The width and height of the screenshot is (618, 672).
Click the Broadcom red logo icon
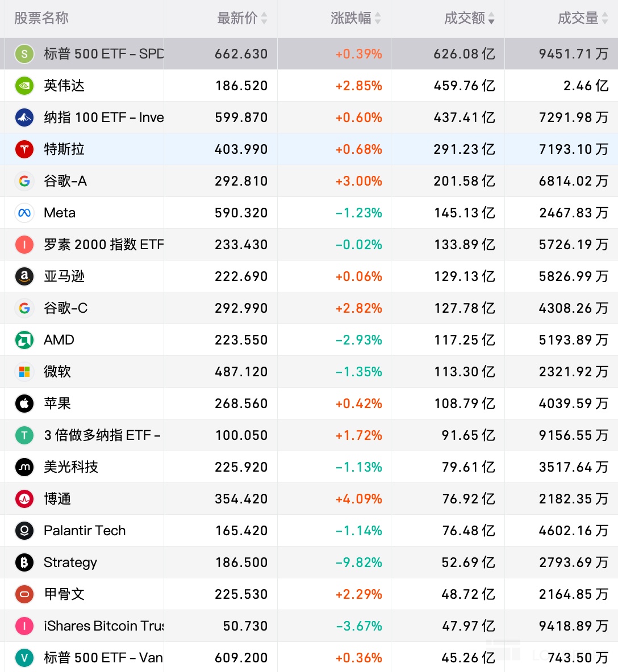(24, 499)
